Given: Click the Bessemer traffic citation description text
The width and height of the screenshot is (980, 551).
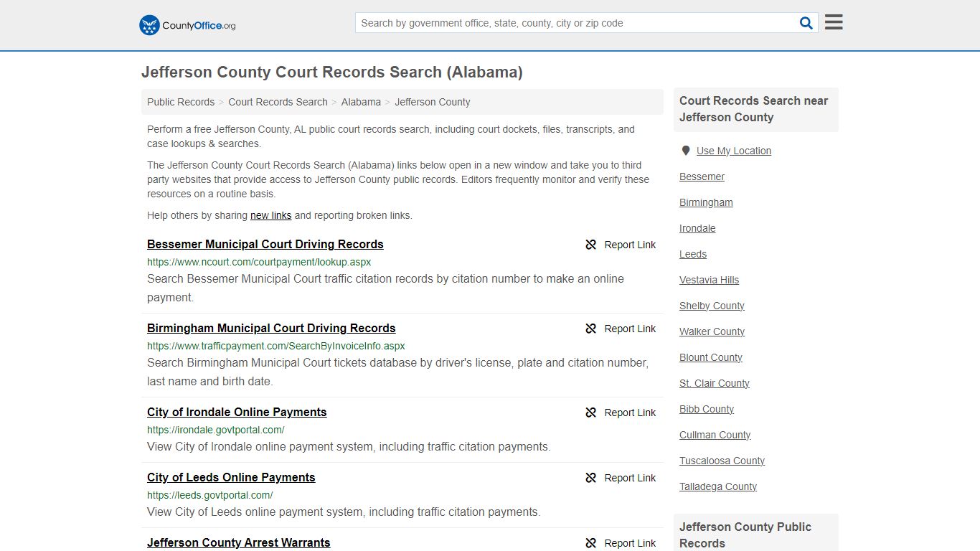Looking at the screenshot, I should [x=386, y=288].
